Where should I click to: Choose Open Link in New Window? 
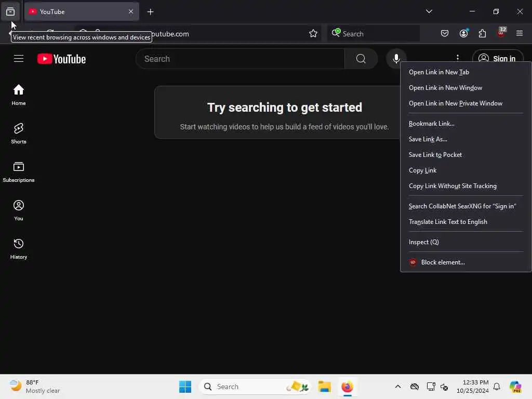(465, 87)
